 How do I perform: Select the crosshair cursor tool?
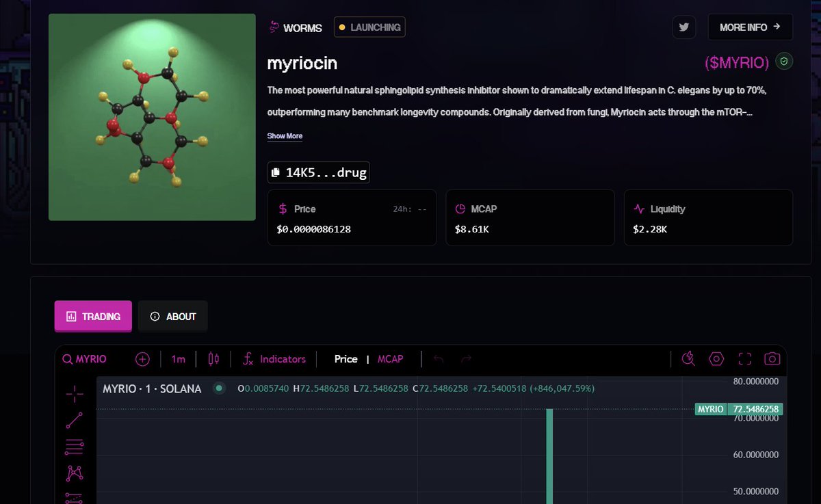click(75, 393)
